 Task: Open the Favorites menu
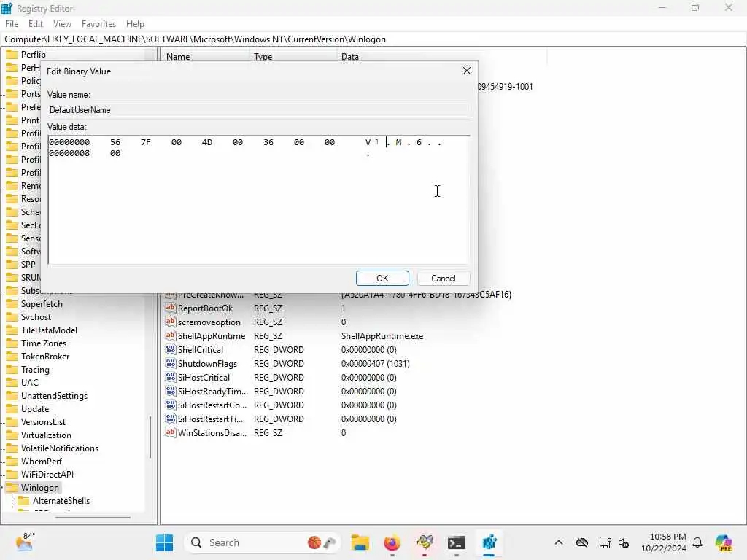pos(98,24)
